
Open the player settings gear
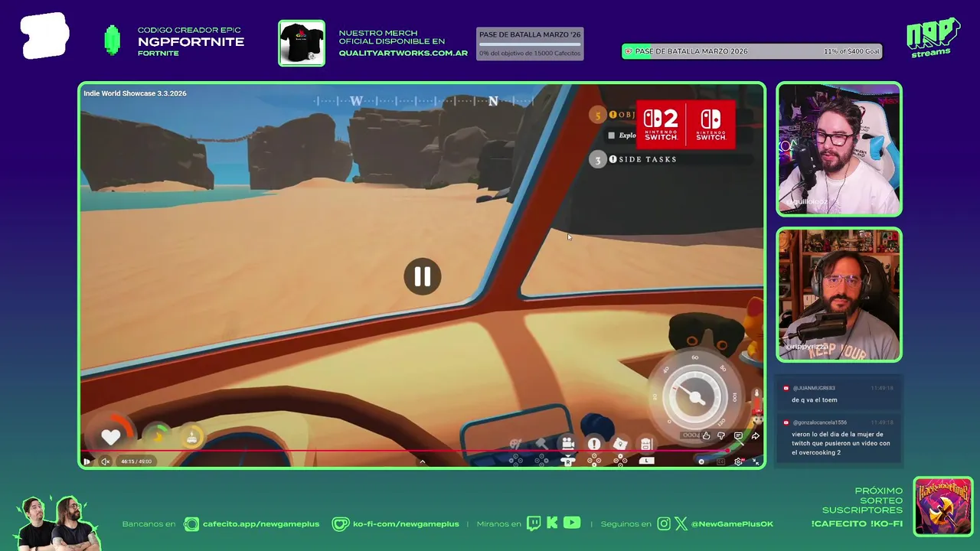[x=738, y=461]
